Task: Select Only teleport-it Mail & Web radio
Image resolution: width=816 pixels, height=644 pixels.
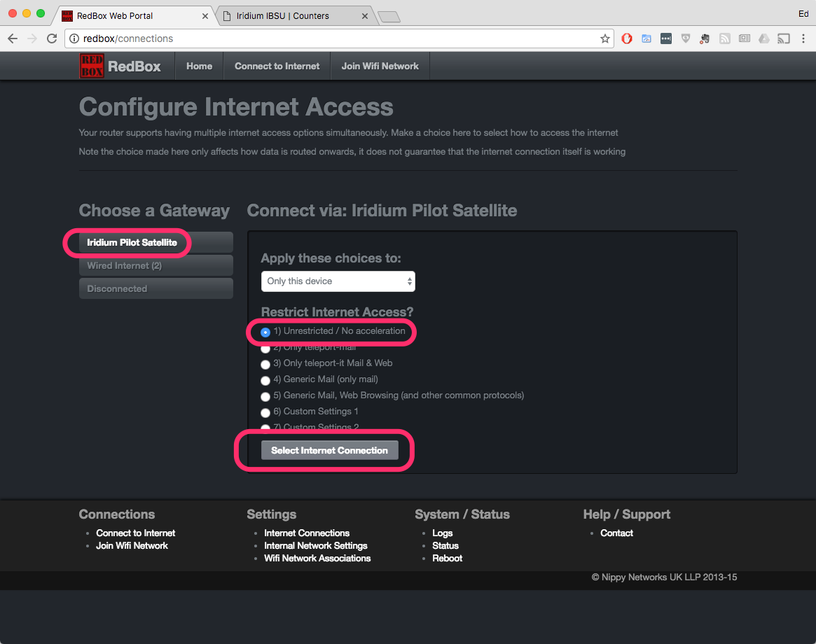Action: tap(265, 364)
